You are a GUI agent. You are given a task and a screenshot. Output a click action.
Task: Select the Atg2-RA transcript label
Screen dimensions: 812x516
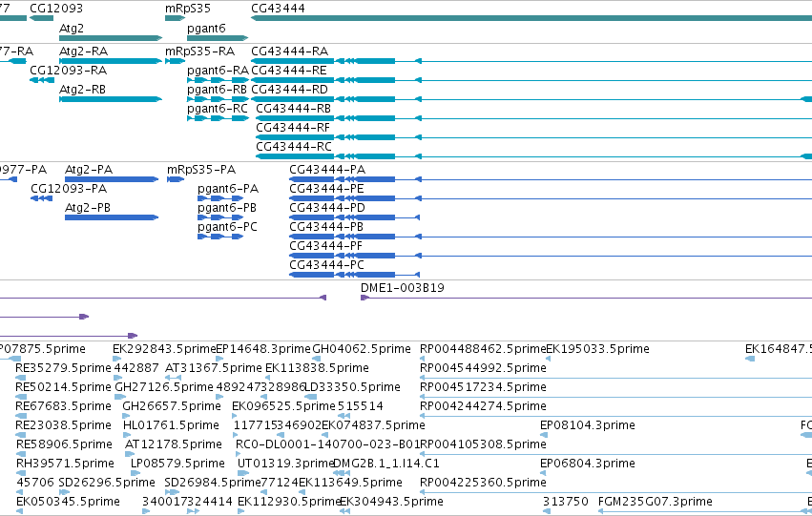click(x=83, y=52)
